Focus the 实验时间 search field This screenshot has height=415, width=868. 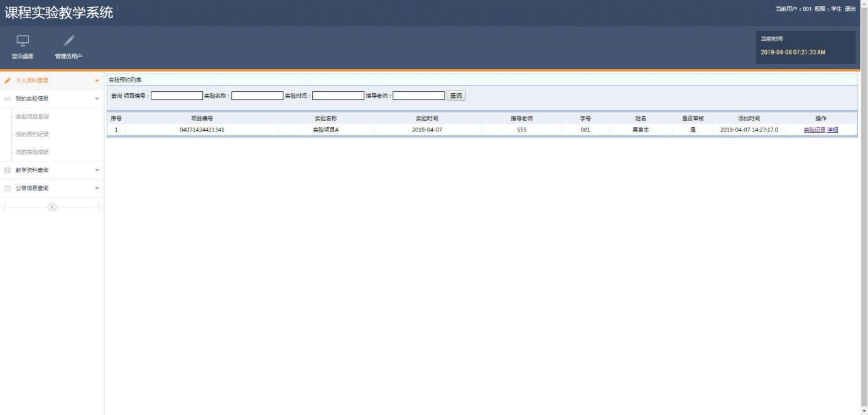coord(338,96)
